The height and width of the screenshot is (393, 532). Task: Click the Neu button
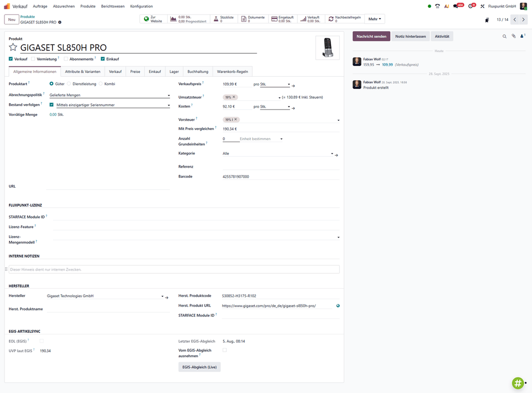(x=12, y=20)
